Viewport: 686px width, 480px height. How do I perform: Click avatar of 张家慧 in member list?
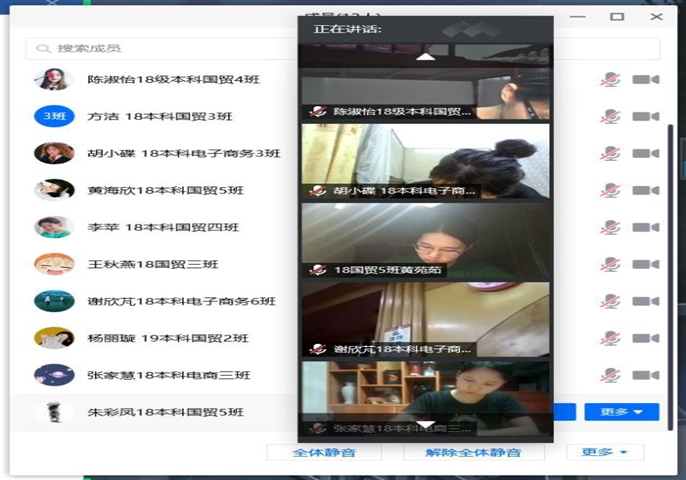tap(54, 375)
